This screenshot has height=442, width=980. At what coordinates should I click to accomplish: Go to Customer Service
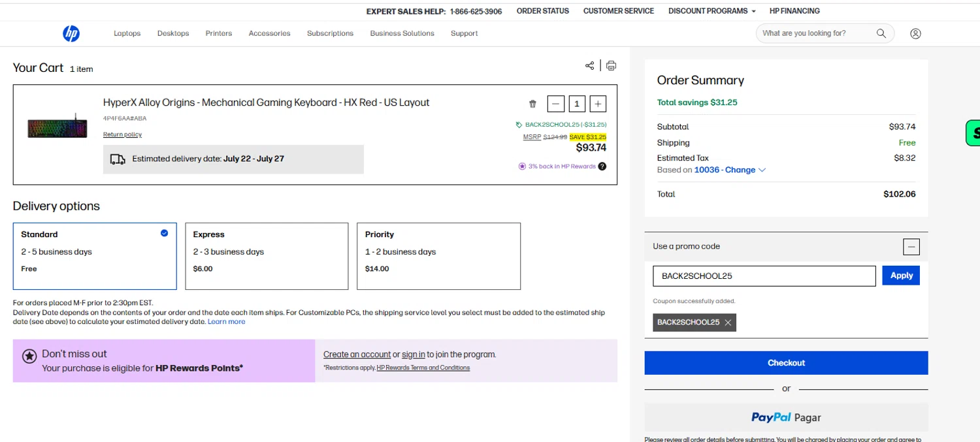point(619,11)
